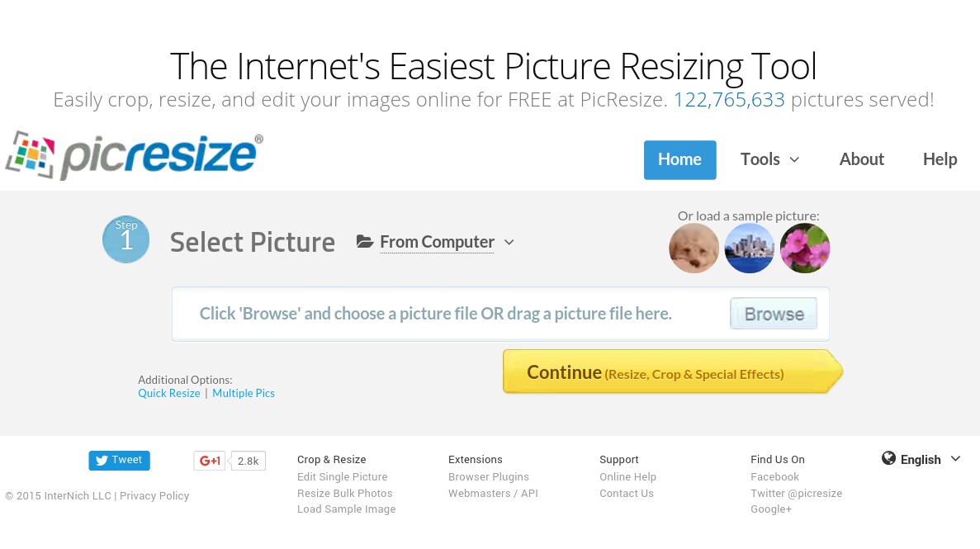The image size is (980, 549).
Task: Expand the From Computer source dropdown
Action: (437, 242)
